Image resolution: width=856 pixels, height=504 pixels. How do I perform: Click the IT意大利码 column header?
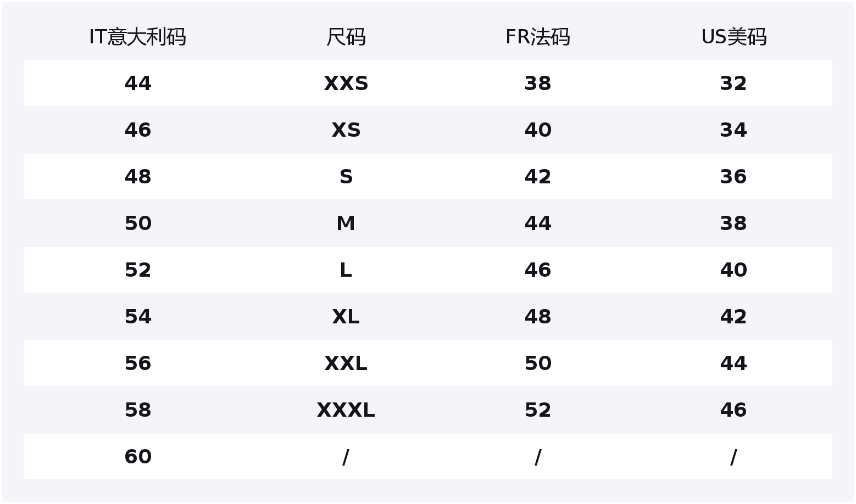pos(137,37)
